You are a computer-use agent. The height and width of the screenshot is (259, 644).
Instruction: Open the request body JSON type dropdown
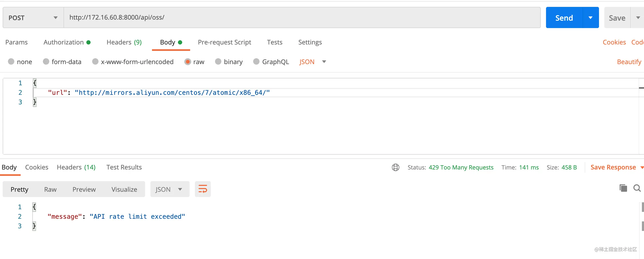pyautogui.click(x=312, y=62)
